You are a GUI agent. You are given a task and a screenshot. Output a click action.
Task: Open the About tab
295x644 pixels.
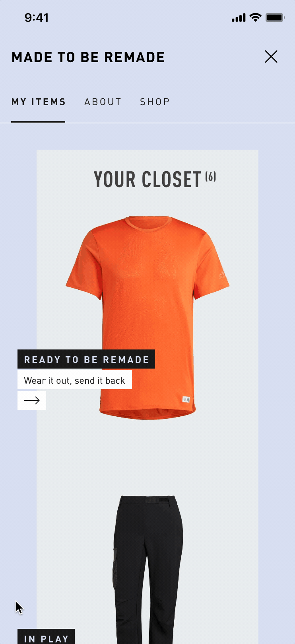click(x=103, y=102)
